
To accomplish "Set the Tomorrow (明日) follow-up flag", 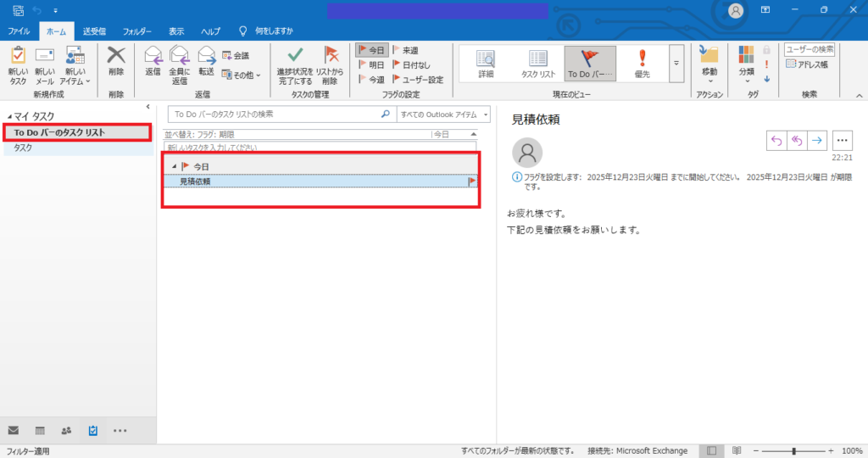I will click(x=371, y=64).
